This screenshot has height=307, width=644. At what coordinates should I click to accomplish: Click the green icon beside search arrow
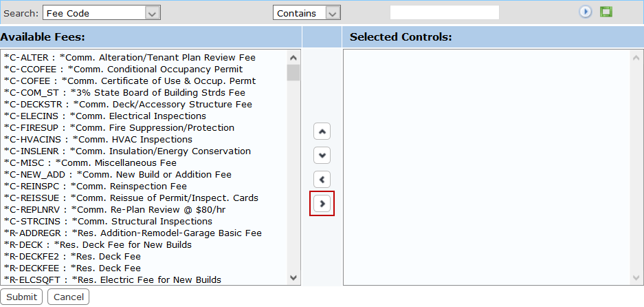coord(606,12)
